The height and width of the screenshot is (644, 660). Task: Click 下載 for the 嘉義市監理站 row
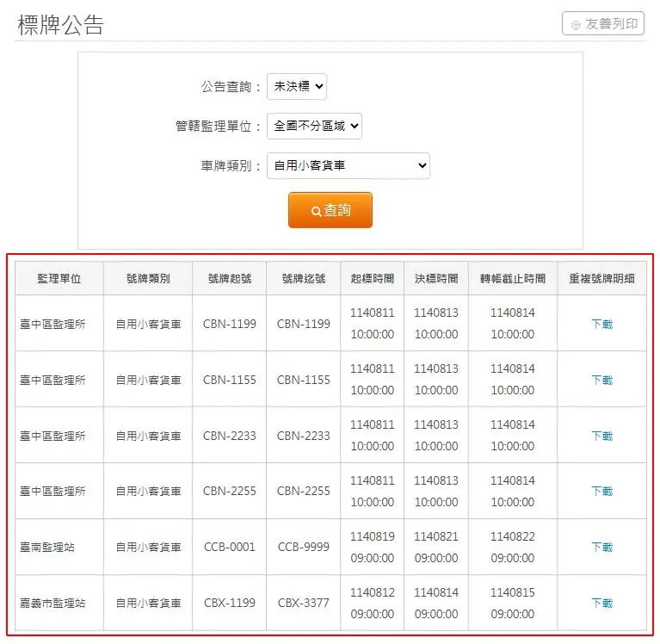(x=601, y=603)
